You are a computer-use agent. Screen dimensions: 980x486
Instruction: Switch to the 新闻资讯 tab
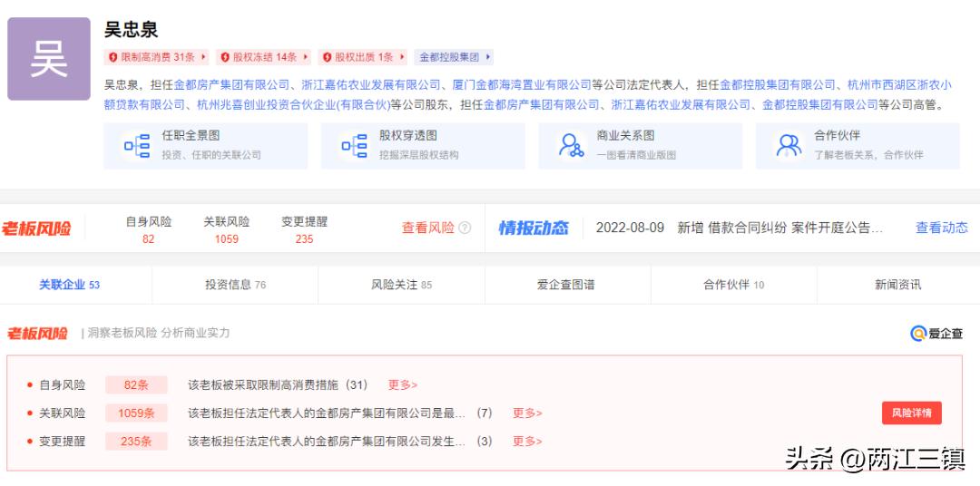click(x=898, y=285)
